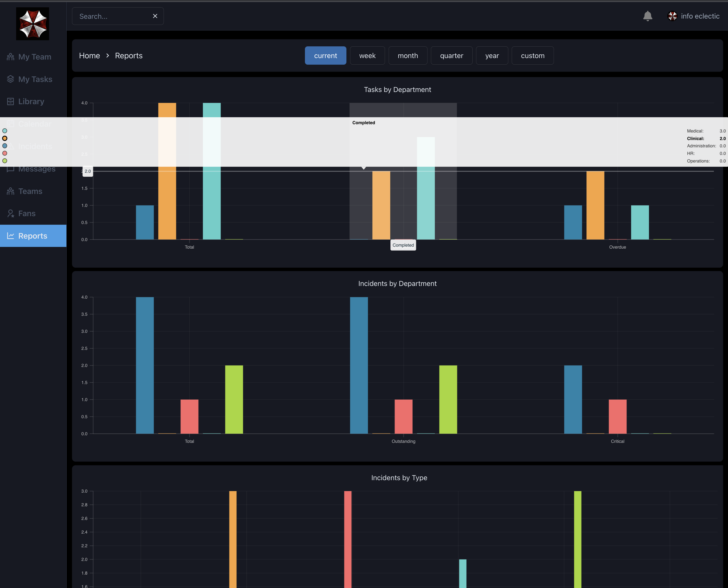Screen dimensions: 728x588
Task: Open the notifications bell
Action: coord(648,16)
